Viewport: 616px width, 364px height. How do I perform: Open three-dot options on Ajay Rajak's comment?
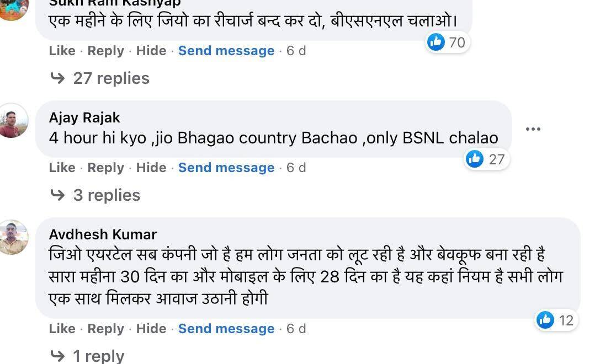click(533, 129)
